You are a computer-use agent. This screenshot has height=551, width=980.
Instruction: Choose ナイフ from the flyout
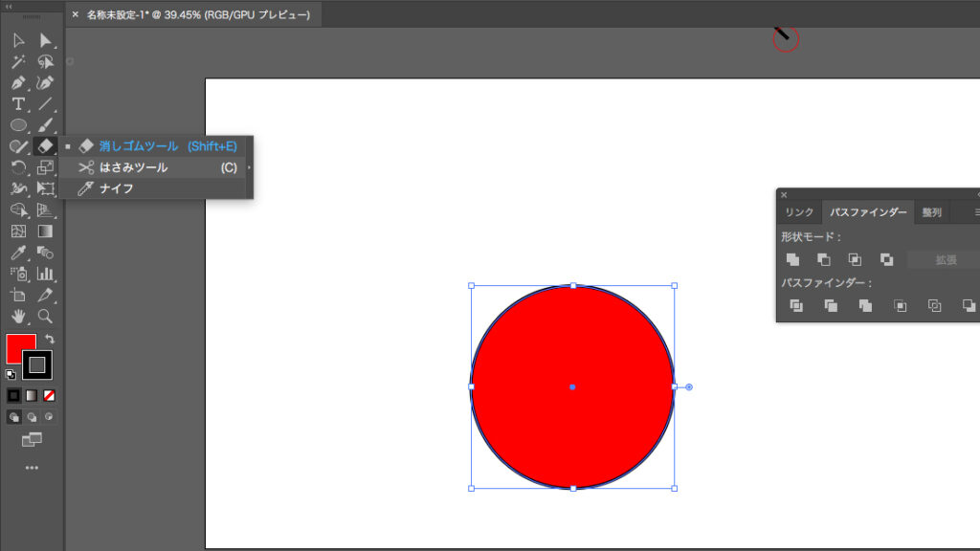152,188
